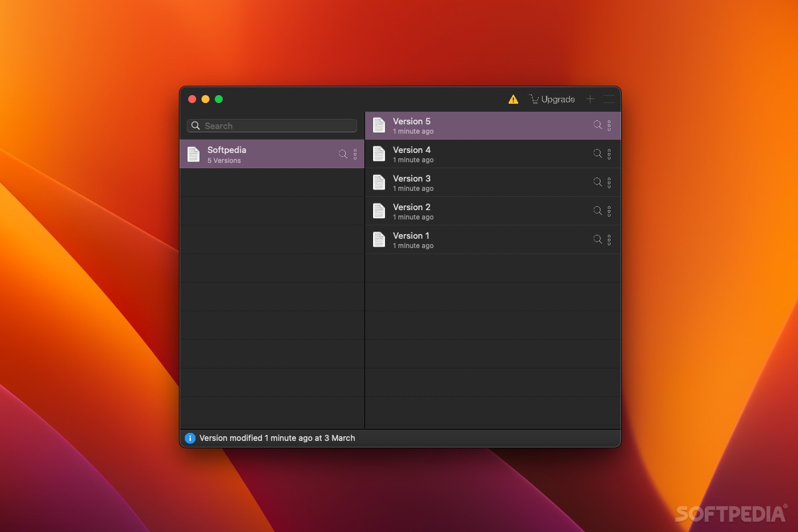Preview Version 3 with magnifier icon
Image resolution: width=798 pixels, height=532 pixels.
[597, 182]
